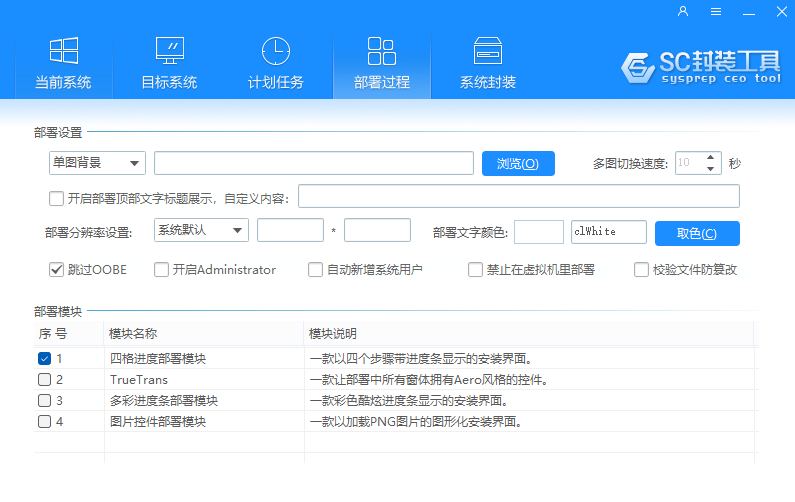Disable the 跳过OOBE checkbox
The width and height of the screenshot is (795, 502).
(57, 270)
